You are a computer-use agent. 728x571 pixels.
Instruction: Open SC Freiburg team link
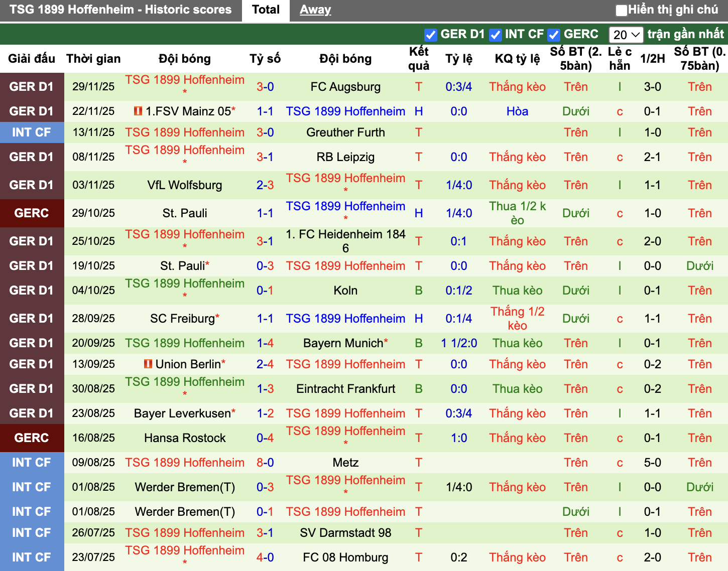point(182,319)
